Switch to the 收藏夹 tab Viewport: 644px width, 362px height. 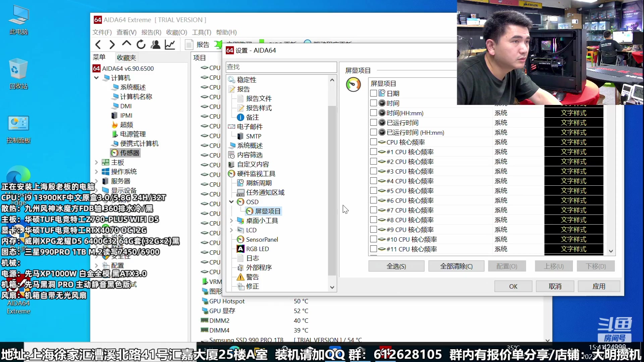point(126,57)
